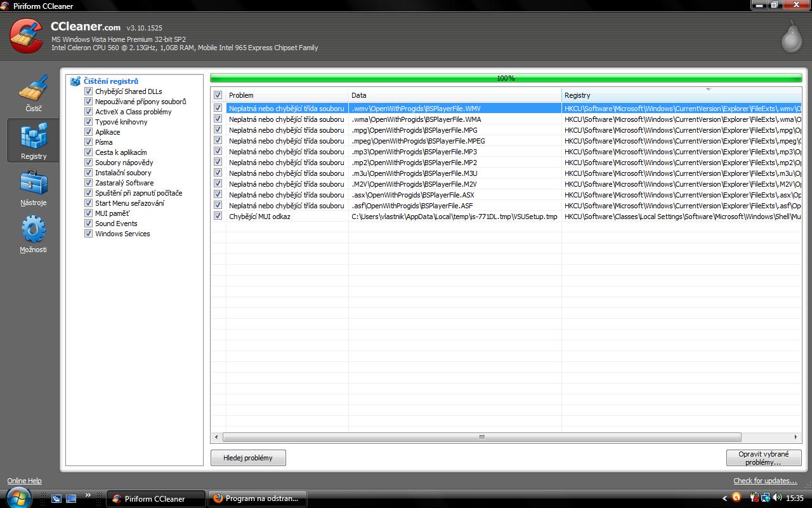Open the Windows Start menu
Image resolution: width=812 pixels, height=508 pixels.
point(18,498)
